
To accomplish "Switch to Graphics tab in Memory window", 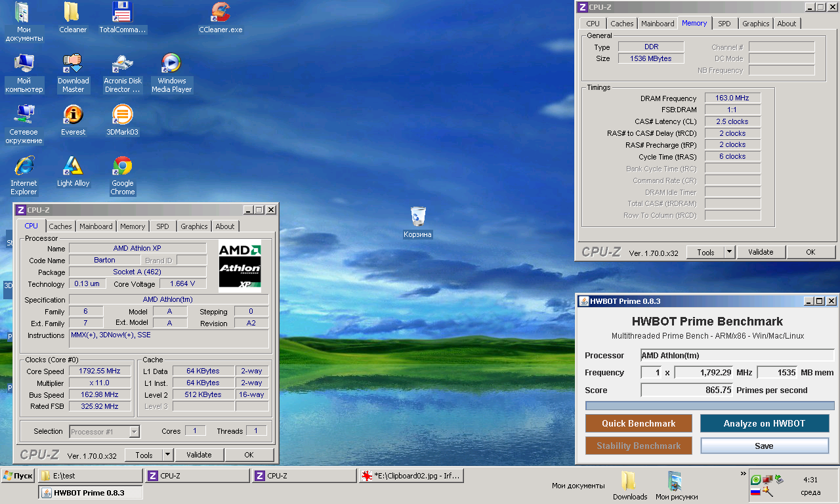I will [756, 24].
